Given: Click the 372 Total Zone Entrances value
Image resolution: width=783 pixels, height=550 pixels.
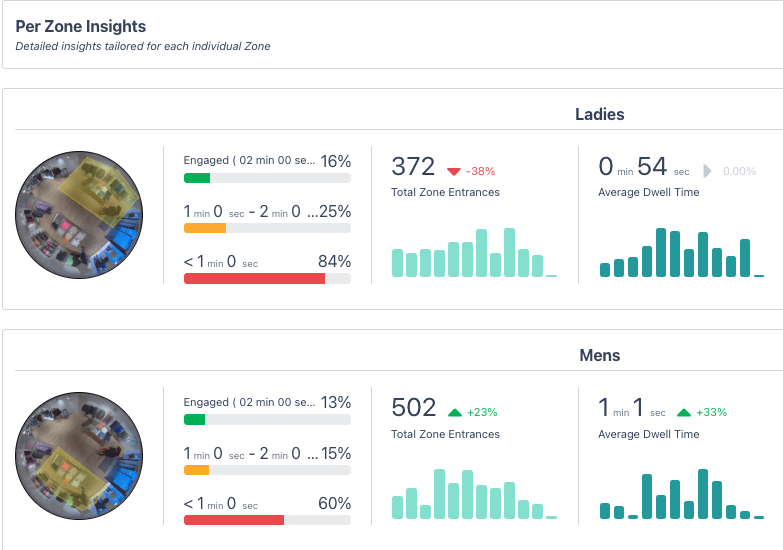Looking at the screenshot, I should (413, 166).
